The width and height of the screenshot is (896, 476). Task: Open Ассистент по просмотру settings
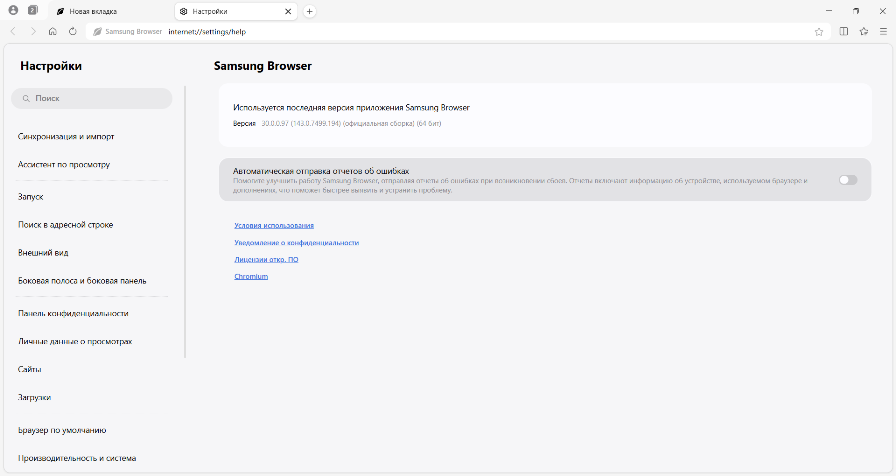click(64, 165)
